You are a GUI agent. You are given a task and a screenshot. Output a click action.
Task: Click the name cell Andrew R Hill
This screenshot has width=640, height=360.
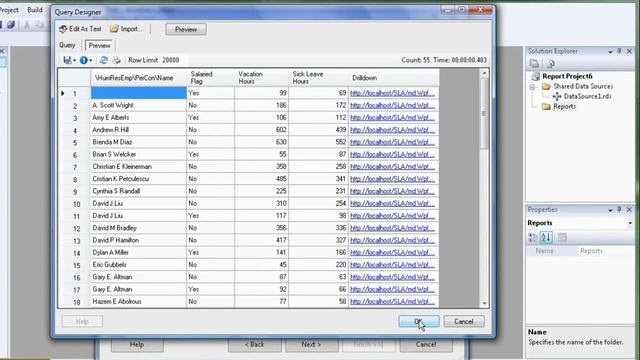click(138, 130)
